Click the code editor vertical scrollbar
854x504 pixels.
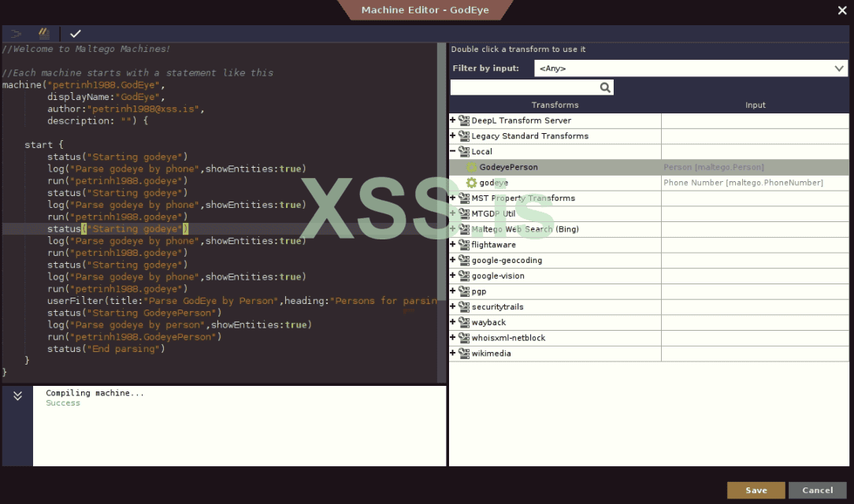[x=441, y=118]
